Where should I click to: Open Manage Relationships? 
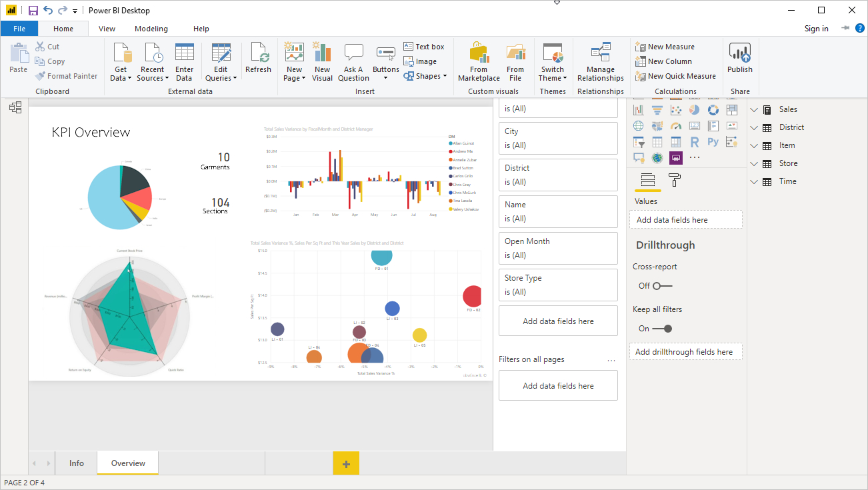(x=600, y=63)
